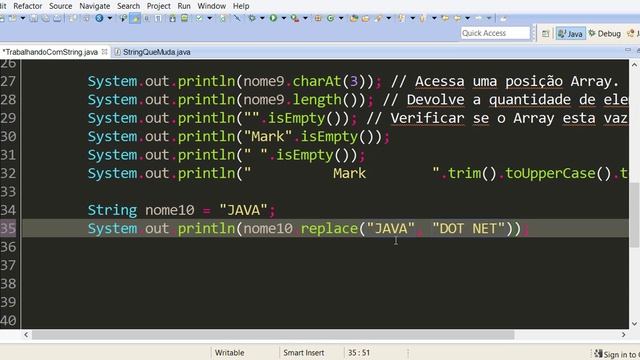The height and width of the screenshot is (360, 640).
Task: Click the "DOT NET" string literal
Action: click(468, 229)
